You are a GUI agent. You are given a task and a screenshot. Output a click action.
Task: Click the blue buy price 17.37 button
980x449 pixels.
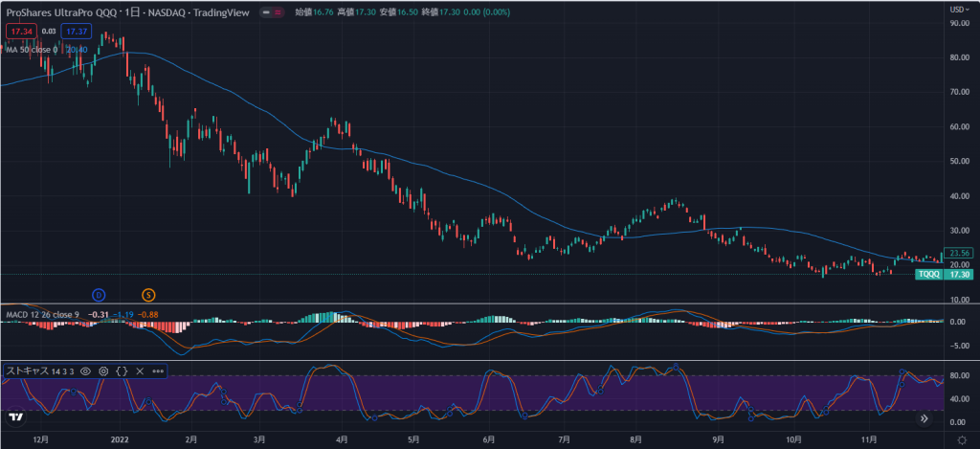pyautogui.click(x=77, y=31)
